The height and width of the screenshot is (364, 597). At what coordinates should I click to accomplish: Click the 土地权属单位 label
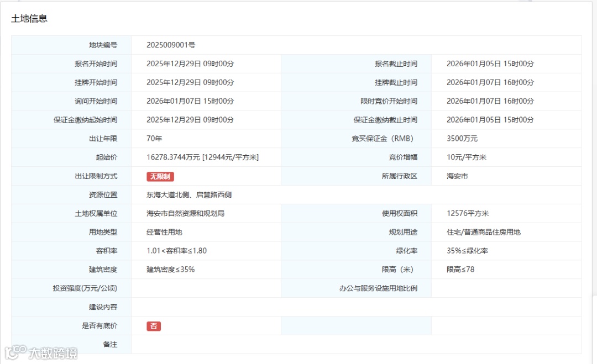tap(96, 213)
